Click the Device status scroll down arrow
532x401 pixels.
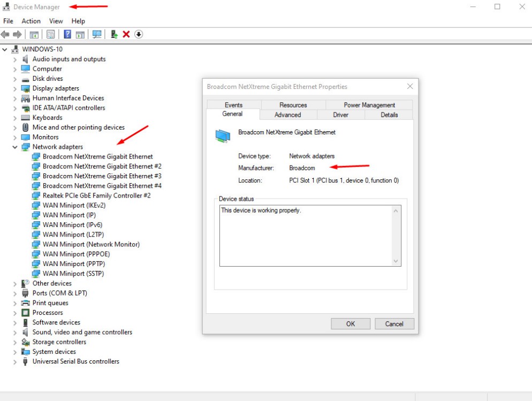(x=396, y=261)
